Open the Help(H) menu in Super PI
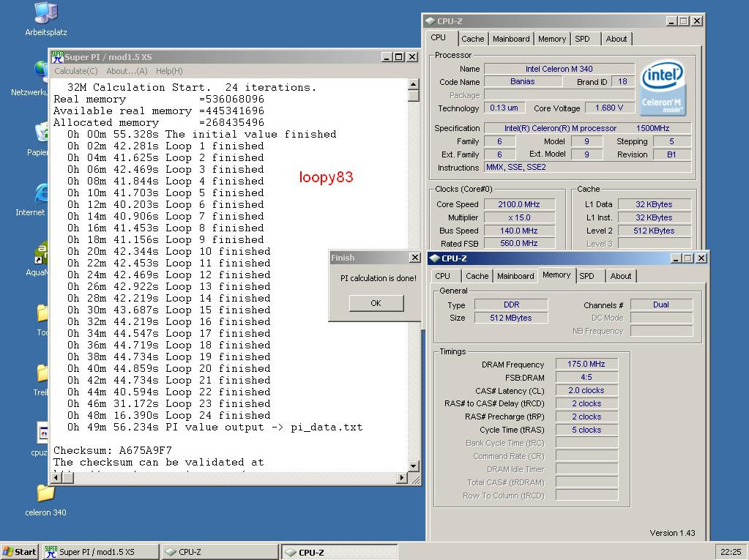This screenshot has width=749, height=560. (x=169, y=71)
